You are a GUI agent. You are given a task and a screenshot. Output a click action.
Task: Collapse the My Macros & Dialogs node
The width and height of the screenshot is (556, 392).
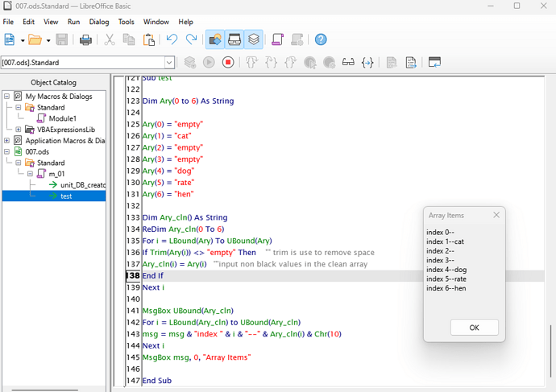tap(6, 96)
